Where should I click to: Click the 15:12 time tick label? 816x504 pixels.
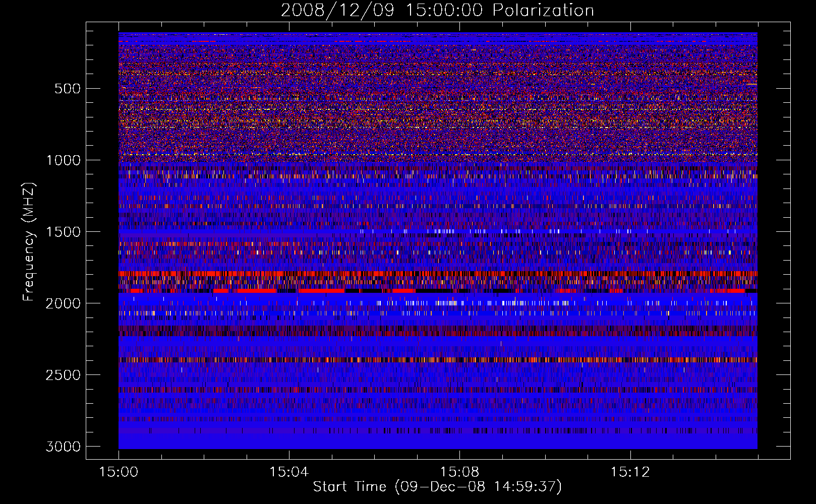coord(630,472)
